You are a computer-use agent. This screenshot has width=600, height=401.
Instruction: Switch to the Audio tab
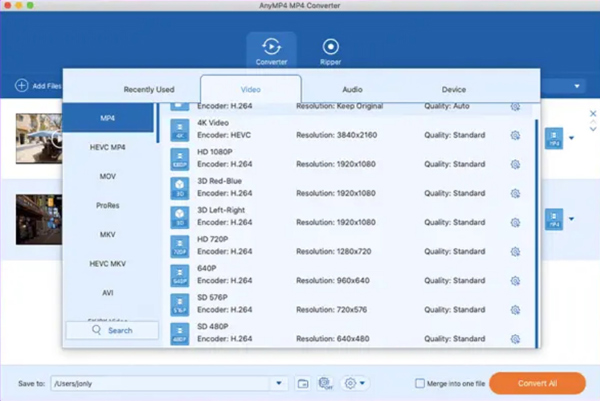click(x=352, y=90)
